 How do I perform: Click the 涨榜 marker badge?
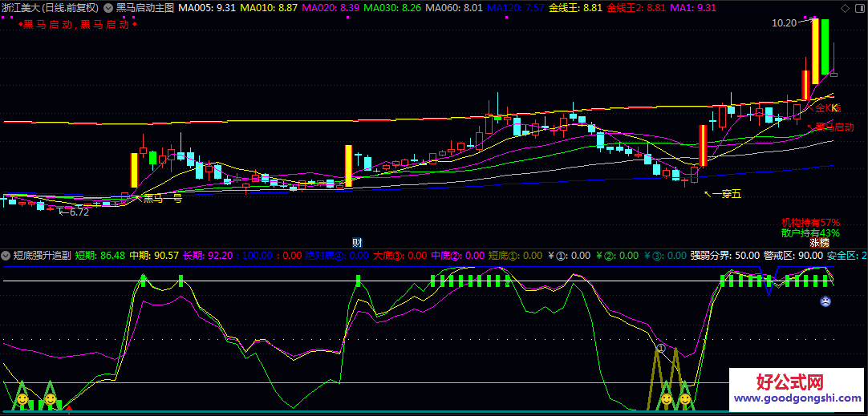820,242
